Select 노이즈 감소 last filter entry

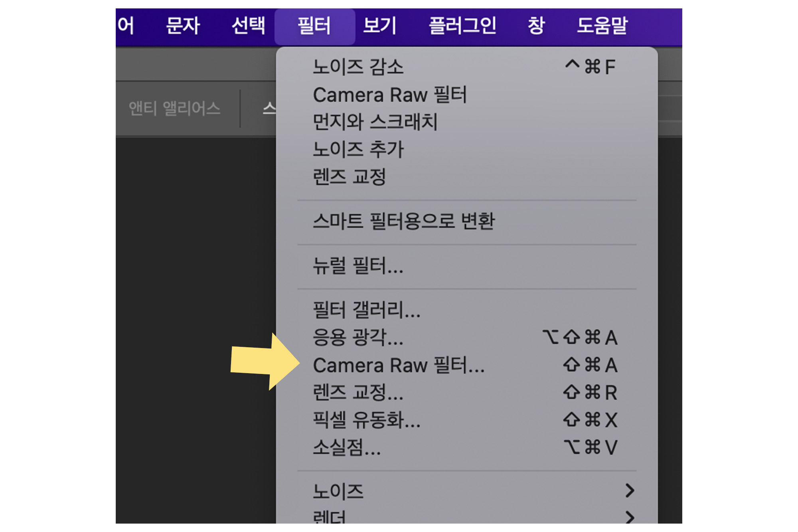coord(358,67)
